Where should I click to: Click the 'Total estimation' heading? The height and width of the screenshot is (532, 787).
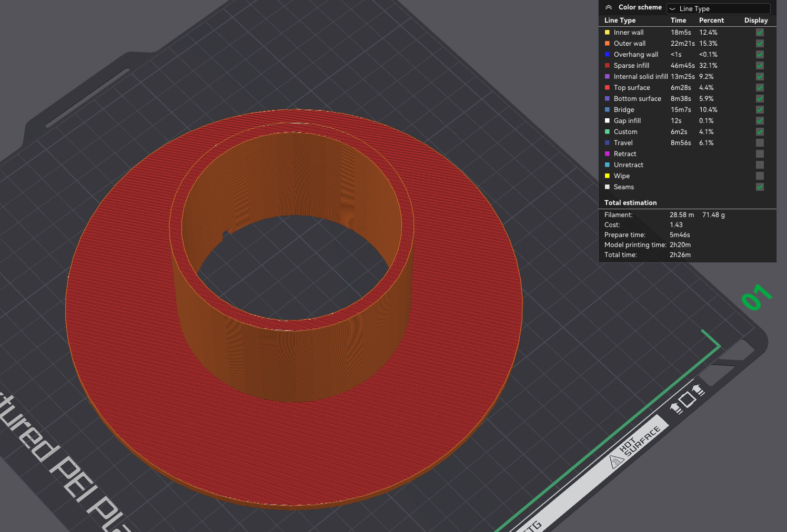coord(630,202)
